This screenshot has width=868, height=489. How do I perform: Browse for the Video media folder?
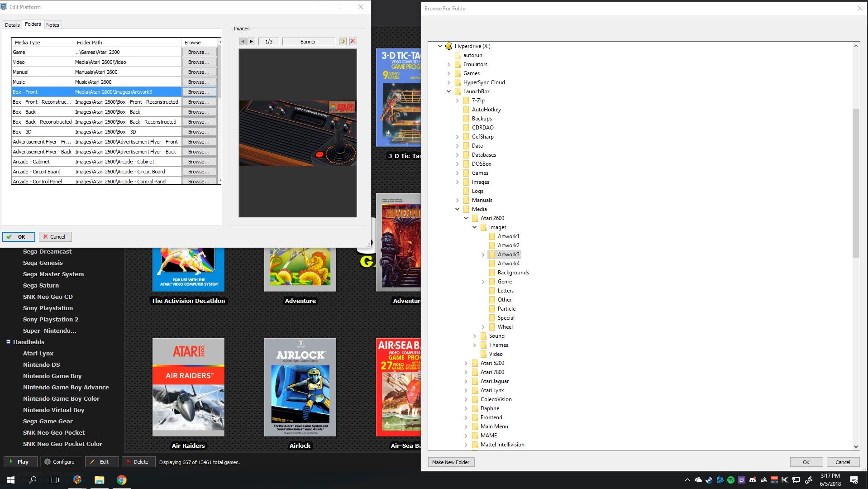[199, 62]
